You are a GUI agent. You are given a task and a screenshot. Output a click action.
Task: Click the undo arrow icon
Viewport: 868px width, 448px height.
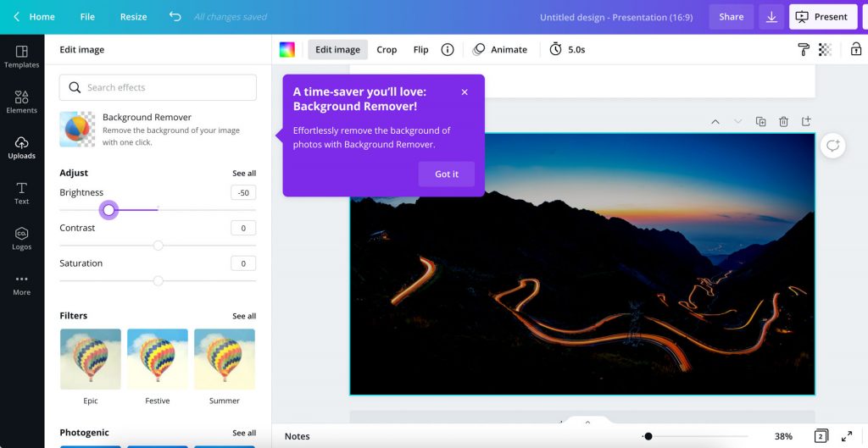175,17
